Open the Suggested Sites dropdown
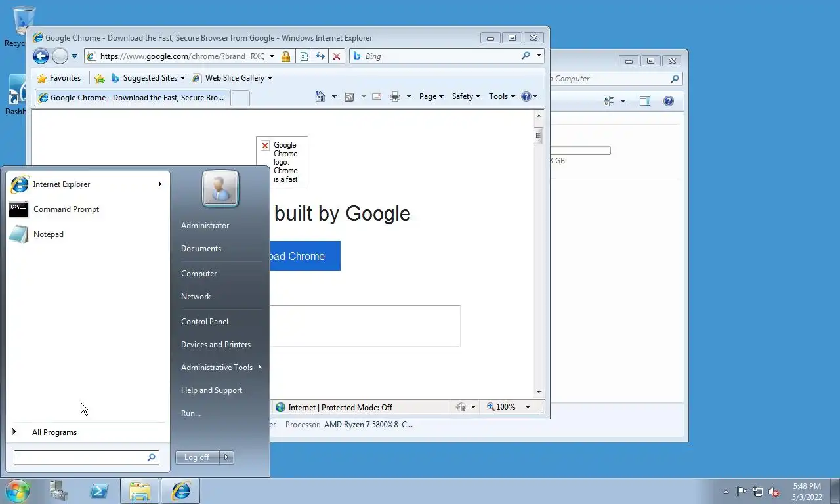The height and width of the screenshot is (504, 840). [148, 78]
